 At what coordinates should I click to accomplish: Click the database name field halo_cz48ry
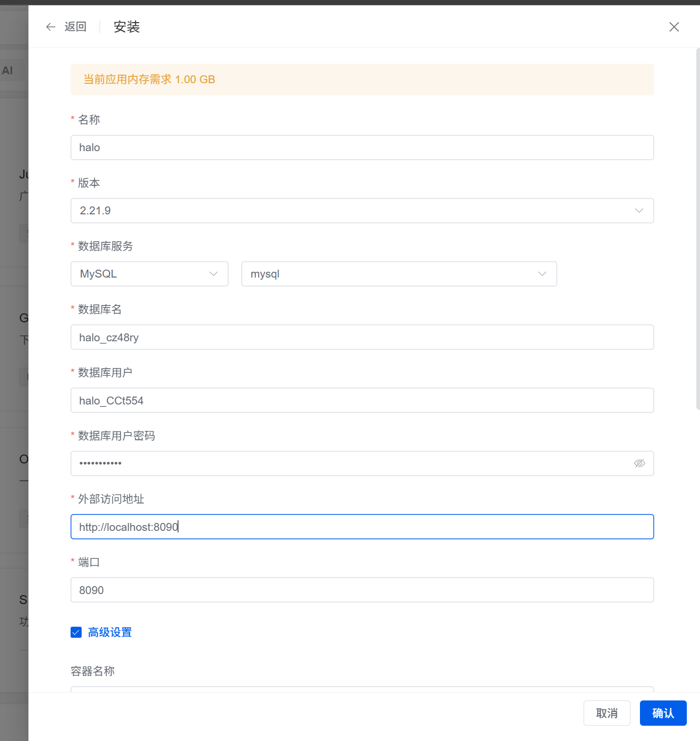pos(362,337)
